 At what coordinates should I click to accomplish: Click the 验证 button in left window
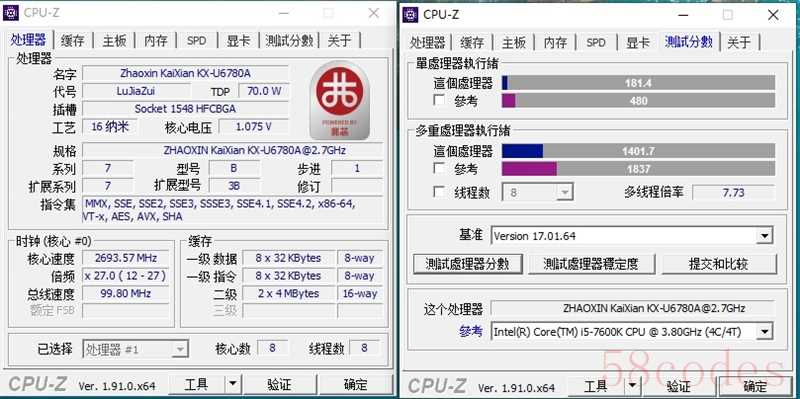[x=279, y=384]
